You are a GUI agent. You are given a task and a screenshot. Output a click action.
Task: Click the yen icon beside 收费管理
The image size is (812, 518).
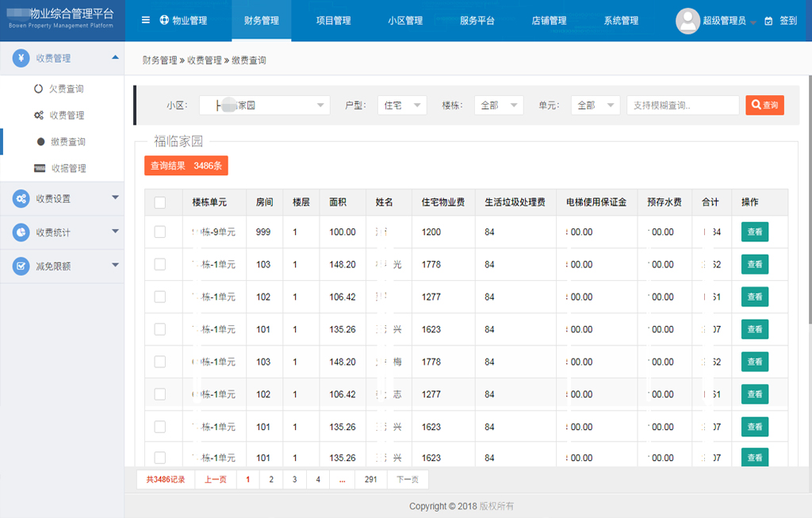tap(21, 58)
